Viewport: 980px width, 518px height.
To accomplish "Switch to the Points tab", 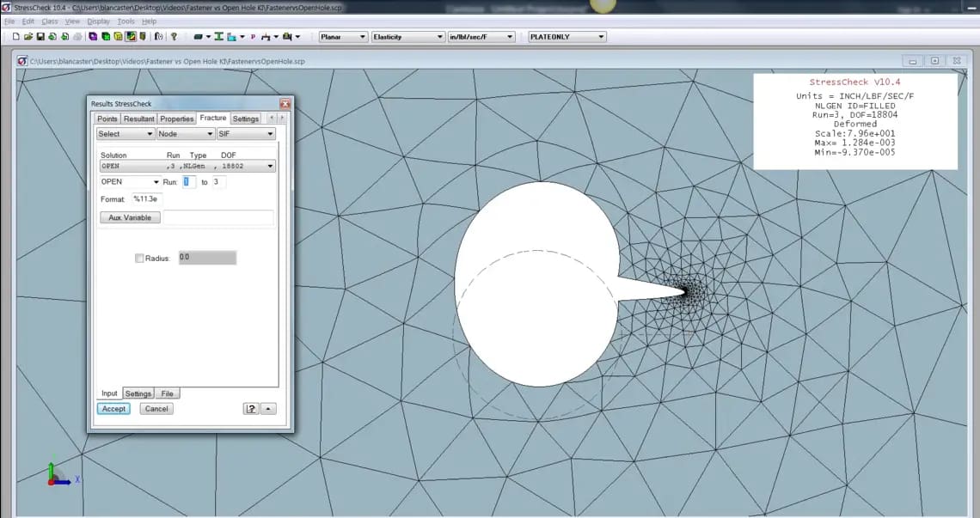I will [x=107, y=119].
